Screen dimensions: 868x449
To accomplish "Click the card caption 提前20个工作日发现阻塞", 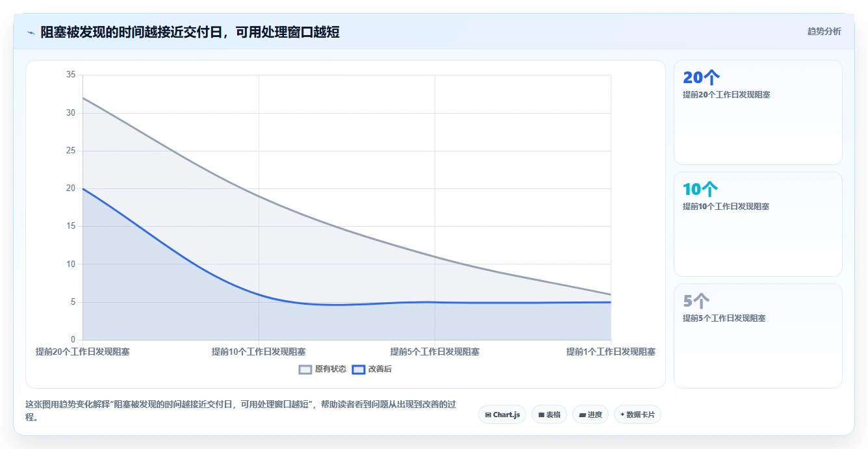I will click(726, 95).
